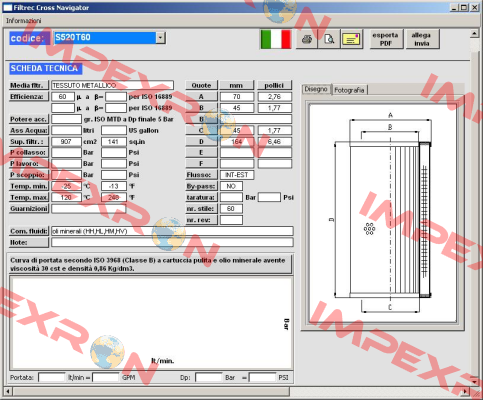
Task: Click the Dp Bar input field
Action: (209, 377)
